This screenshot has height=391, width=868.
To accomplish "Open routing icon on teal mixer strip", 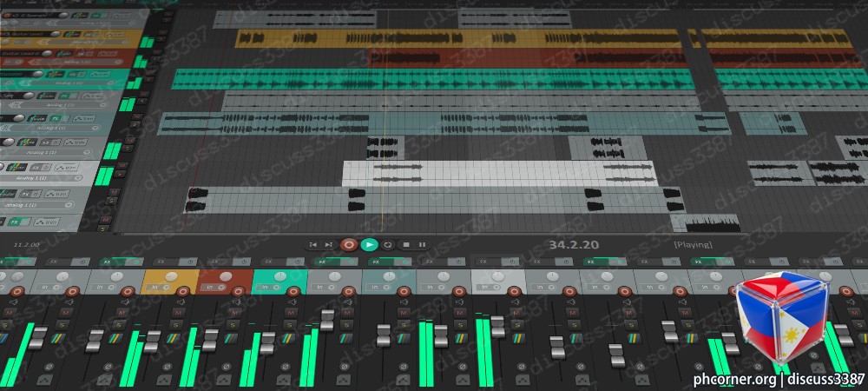I will click(288, 338).
